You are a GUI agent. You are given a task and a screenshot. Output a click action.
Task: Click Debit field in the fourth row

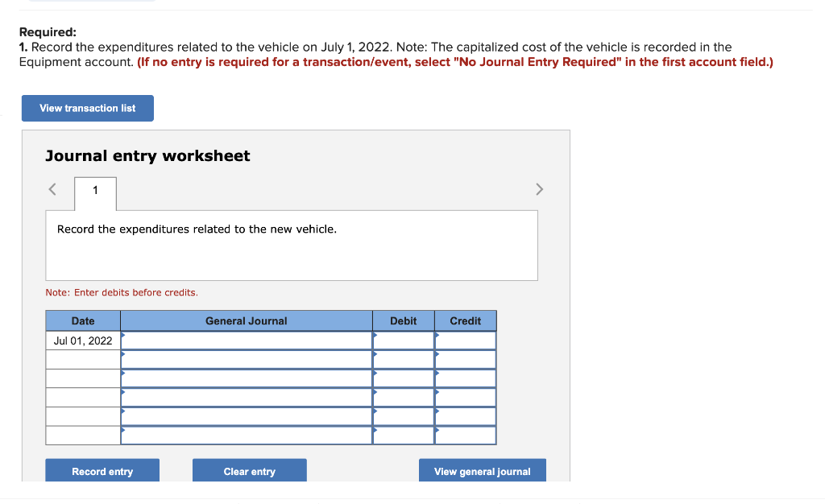click(404, 397)
